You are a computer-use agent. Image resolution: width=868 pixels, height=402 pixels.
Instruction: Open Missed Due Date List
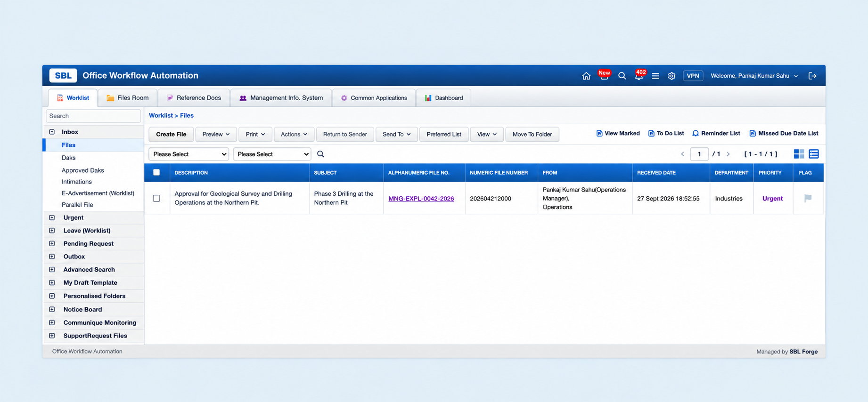[x=784, y=134]
